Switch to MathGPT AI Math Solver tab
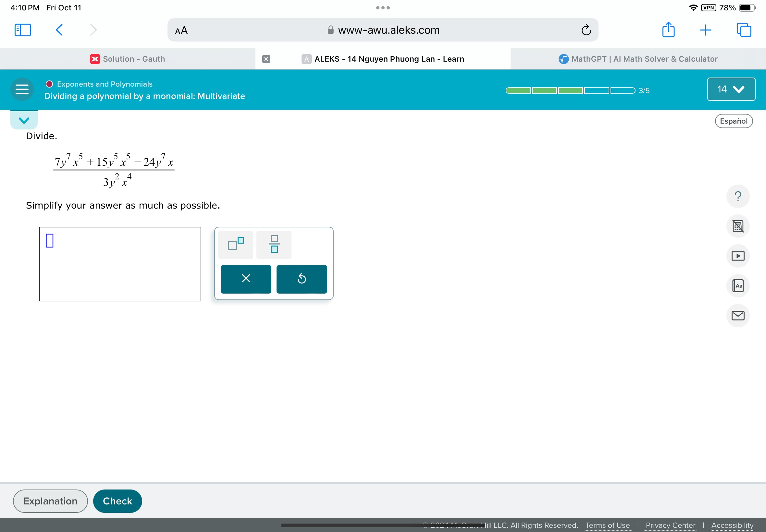The image size is (766, 532). pos(638,59)
